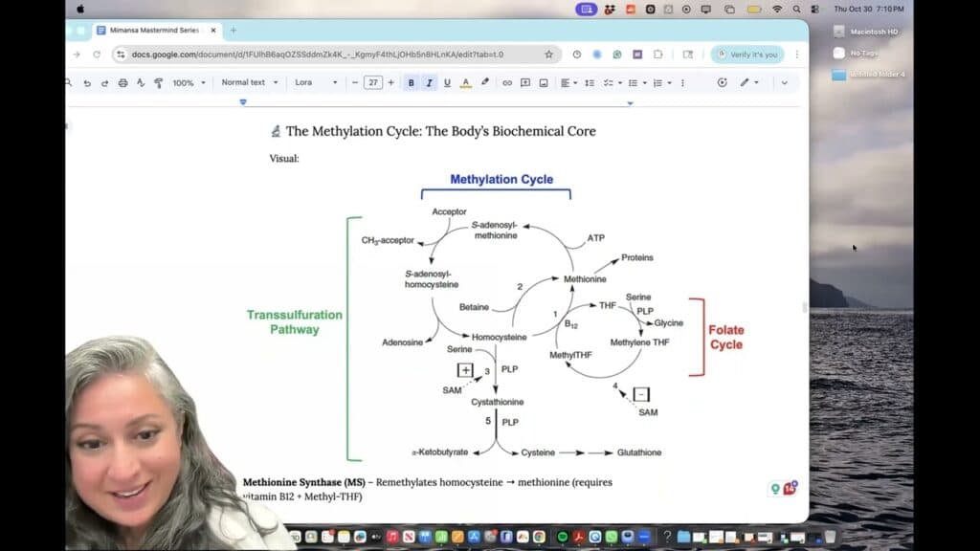Viewport: 980px width, 551px height.
Task: Open the Lora font dropdown
Action: click(316, 83)
